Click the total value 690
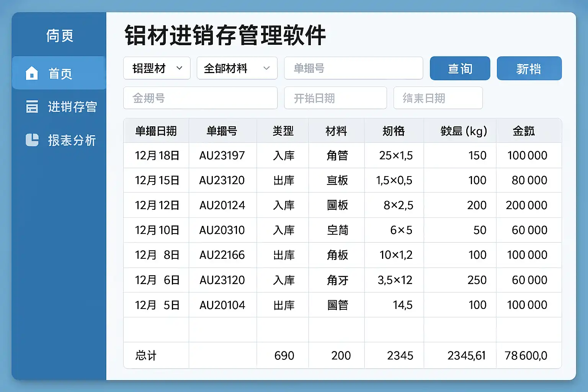 coord(284,356)
